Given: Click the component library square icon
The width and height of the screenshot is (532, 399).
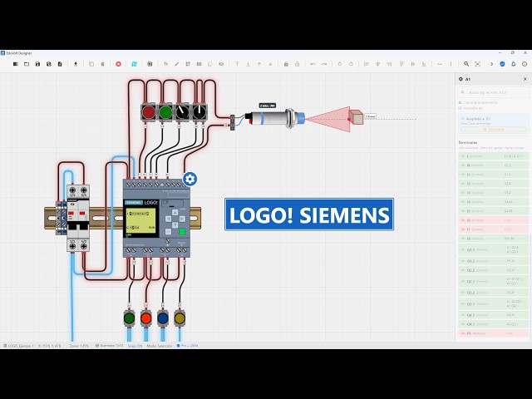Looking at the screenshot, I should tap(150, 64).
